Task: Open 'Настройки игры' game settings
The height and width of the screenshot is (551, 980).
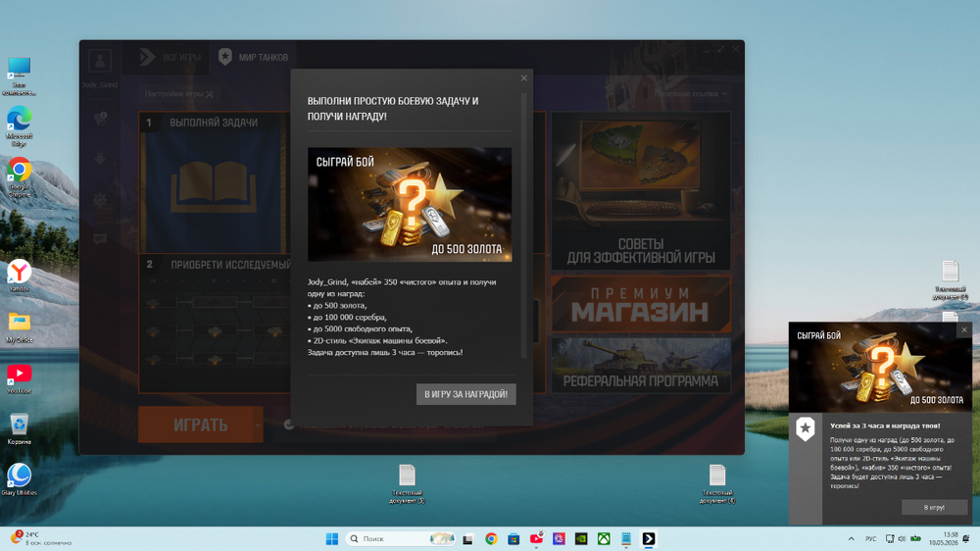Action: (178, 94)
